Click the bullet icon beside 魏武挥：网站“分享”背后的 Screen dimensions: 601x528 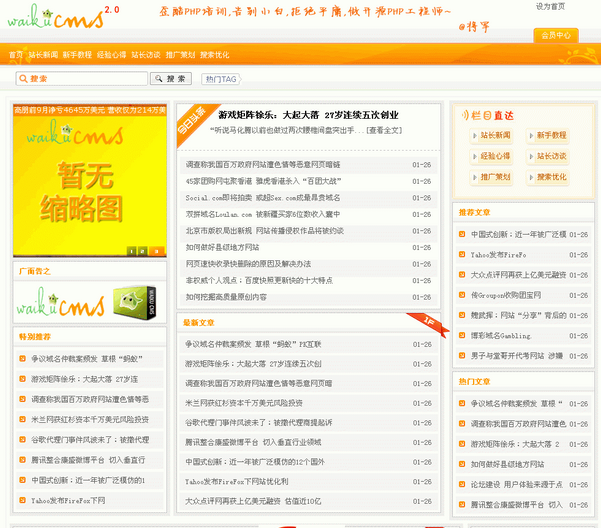point(462,315)
